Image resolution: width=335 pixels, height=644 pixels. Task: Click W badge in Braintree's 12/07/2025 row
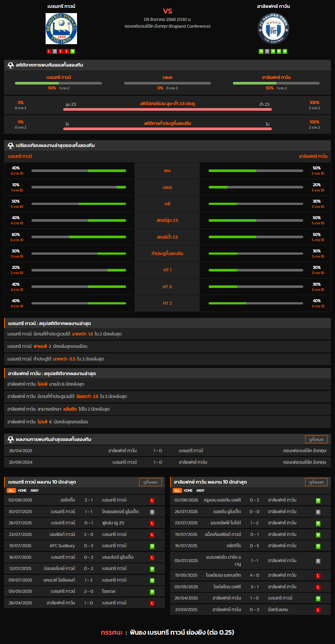pyautogui.click(x=152, y=569)
